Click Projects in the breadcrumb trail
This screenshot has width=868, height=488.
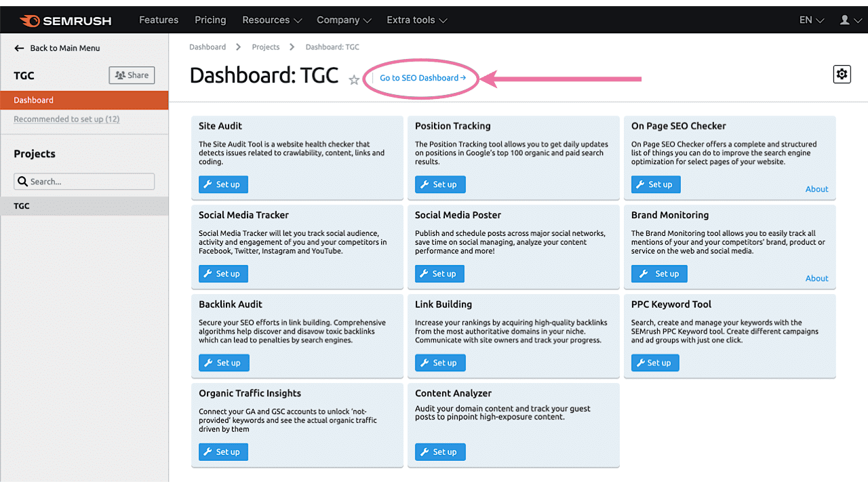[x=265, y=47]
